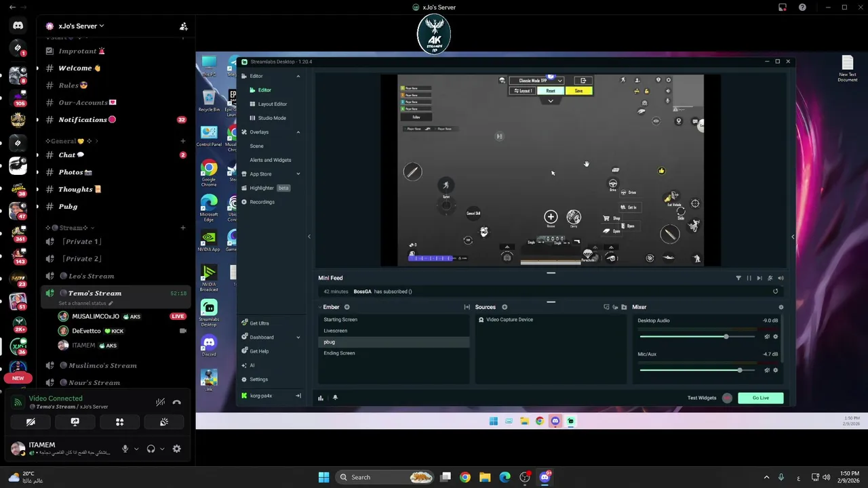Pause the Mini Feed alert queue
This screenshot has width=868, height=488.
(749, 278)
